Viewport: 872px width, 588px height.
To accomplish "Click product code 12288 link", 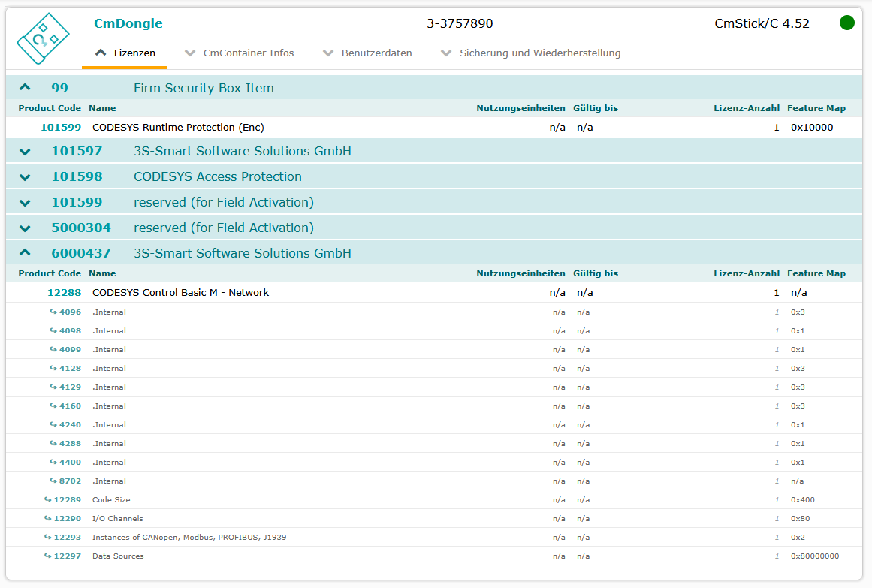I will pos(64,292).
